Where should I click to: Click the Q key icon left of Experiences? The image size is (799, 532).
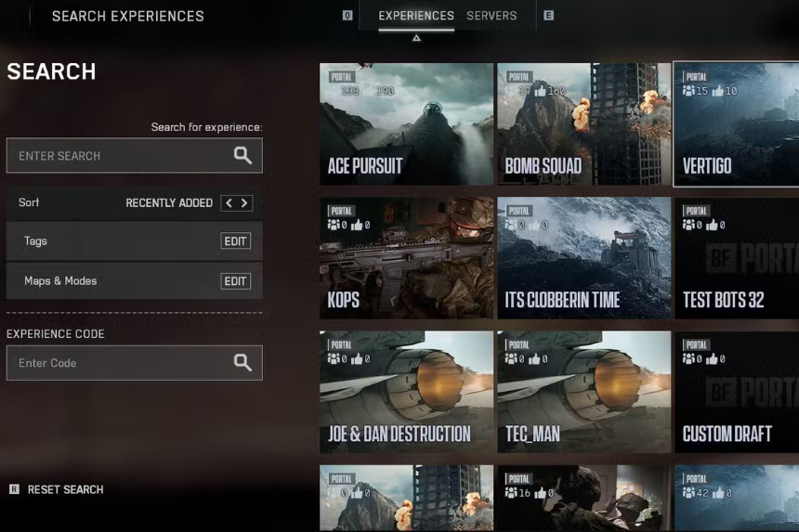(x=347, y=16)
